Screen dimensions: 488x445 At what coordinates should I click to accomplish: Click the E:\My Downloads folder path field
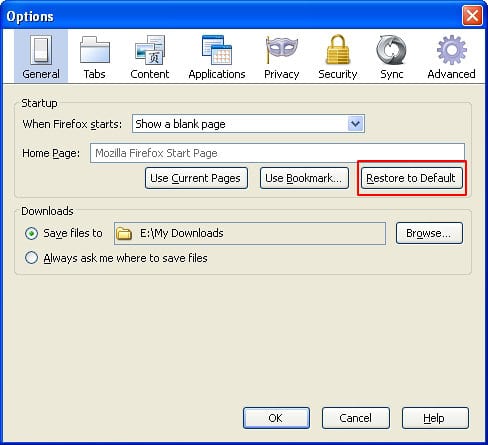click(x=250, y=233)
